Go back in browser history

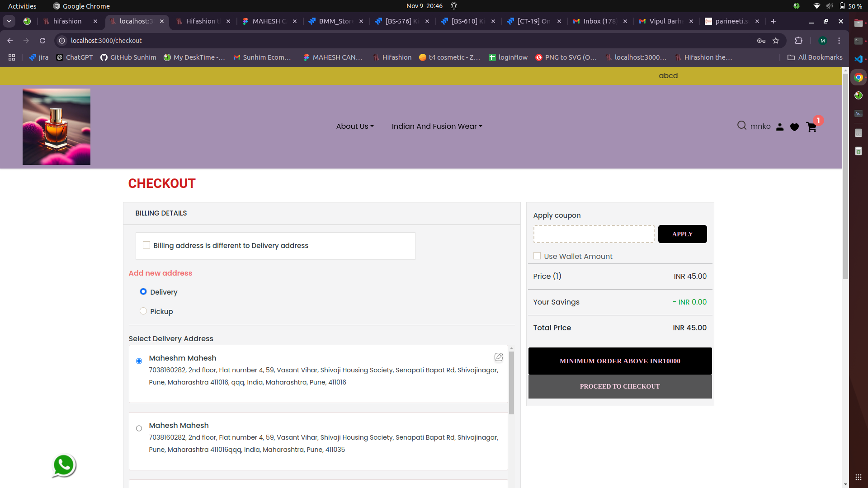(10, 41)
